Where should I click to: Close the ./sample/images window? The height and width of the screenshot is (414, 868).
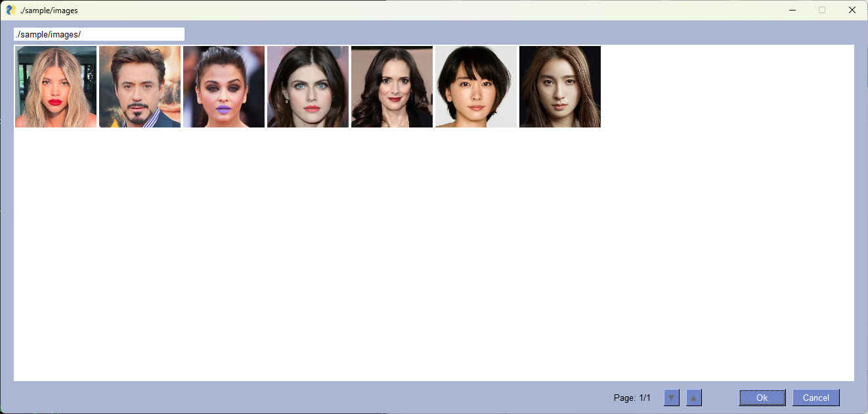852,10
